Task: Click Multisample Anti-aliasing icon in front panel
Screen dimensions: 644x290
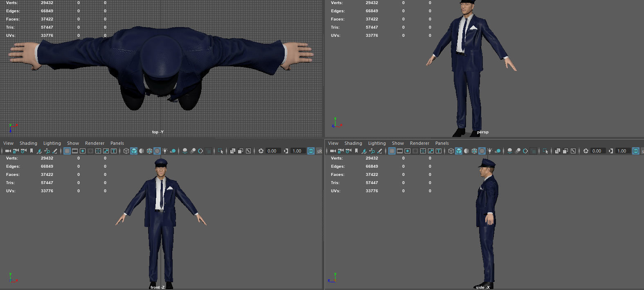Action: tap(200, 151)
